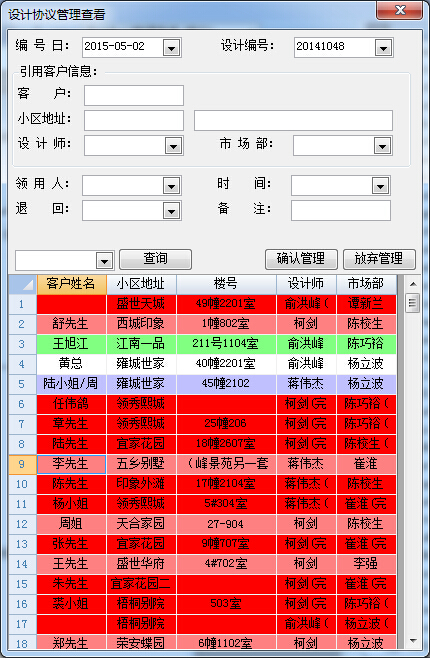Select the cell 黄总
Screen dimensions: 430x658
click(x=71, y=364)
